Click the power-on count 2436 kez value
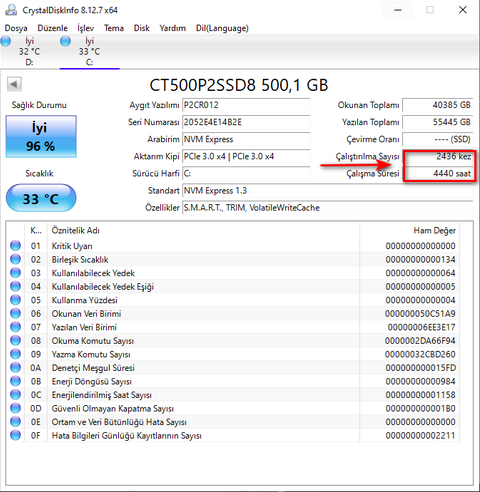480x492 pixels. tap(437, 156)
